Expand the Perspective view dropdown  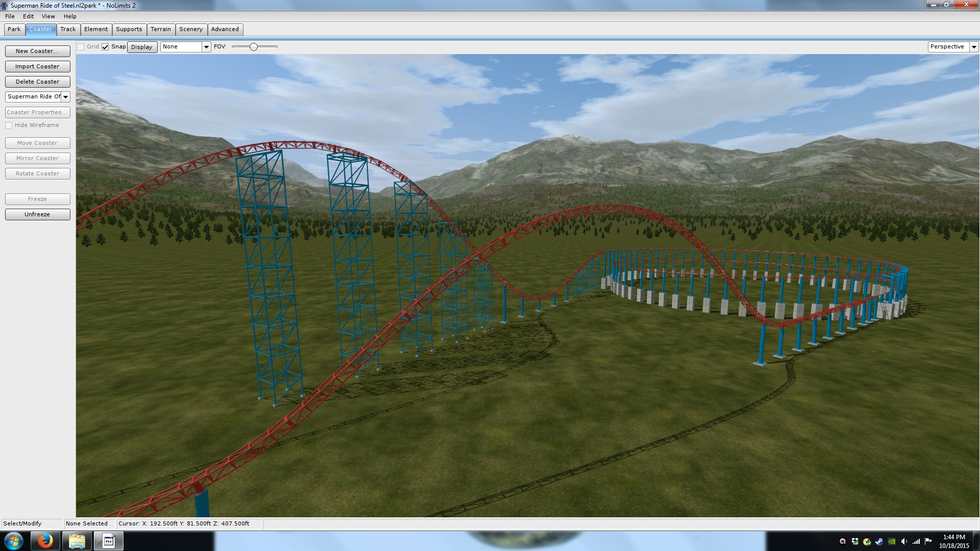click(974, 47)
